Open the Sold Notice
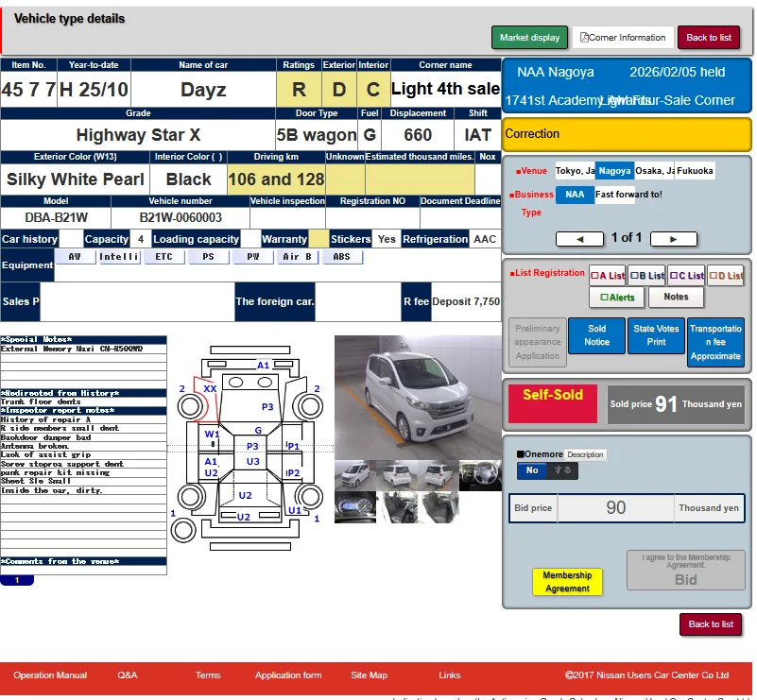Image resolution: width=757 pixels, height=700 pixels. tap(596, 335)
